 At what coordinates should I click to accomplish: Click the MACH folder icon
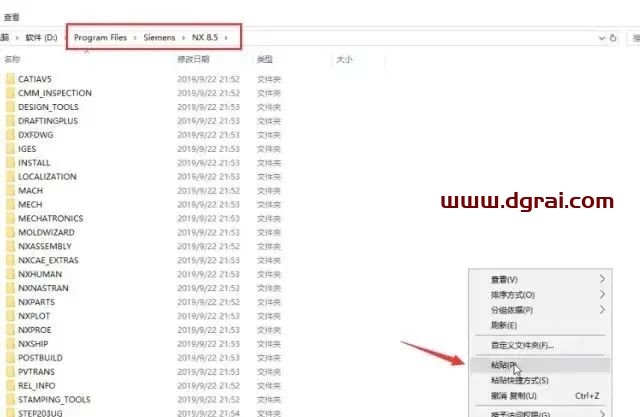pyautogui.click(x=11, y=190)
